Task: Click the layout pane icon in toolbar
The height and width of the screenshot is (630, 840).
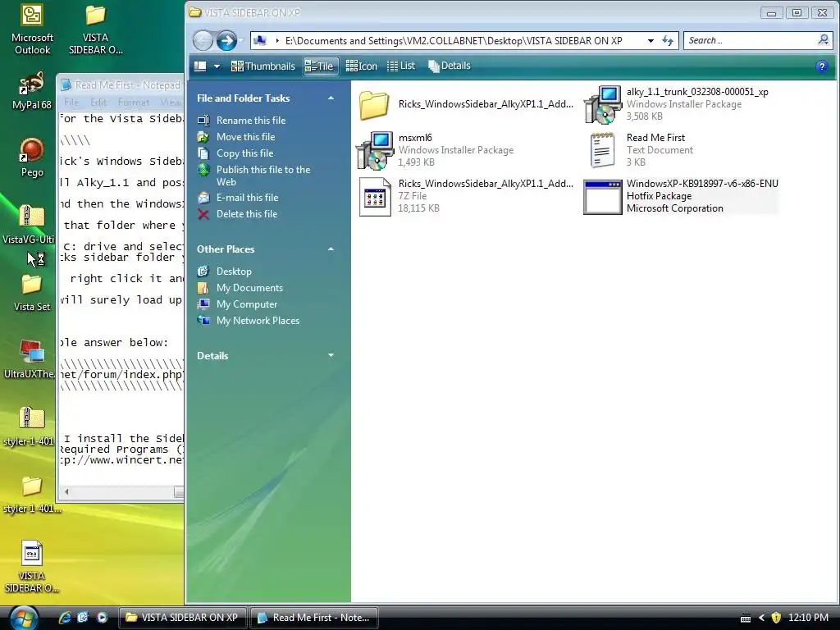Action: (200, 66)
